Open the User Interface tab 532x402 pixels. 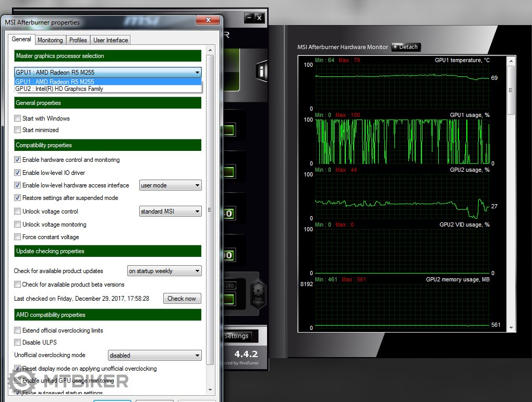coord(111,40)
